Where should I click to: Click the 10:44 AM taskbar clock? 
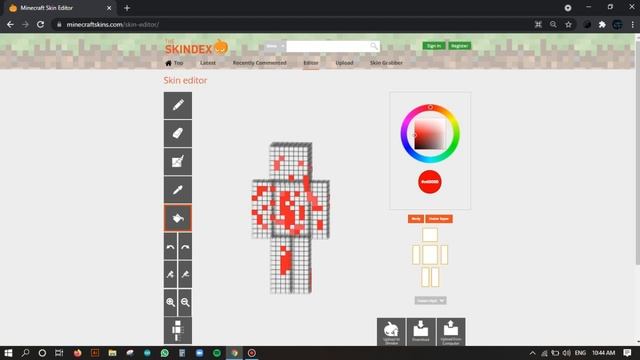(603, 353)
